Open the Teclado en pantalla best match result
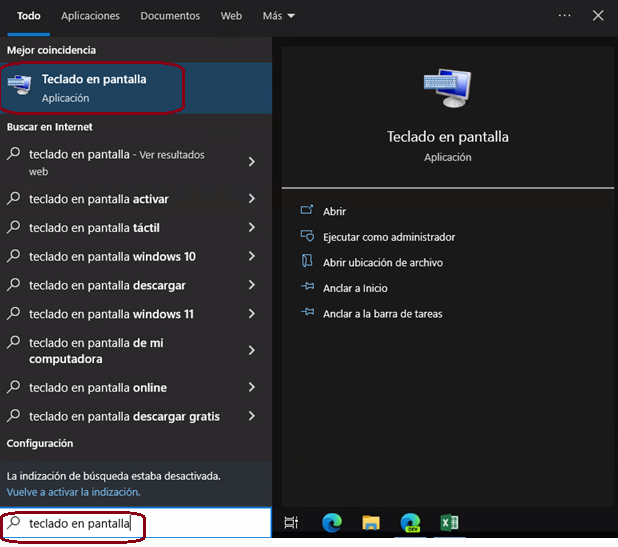The image size is (618, 547). 136,88
